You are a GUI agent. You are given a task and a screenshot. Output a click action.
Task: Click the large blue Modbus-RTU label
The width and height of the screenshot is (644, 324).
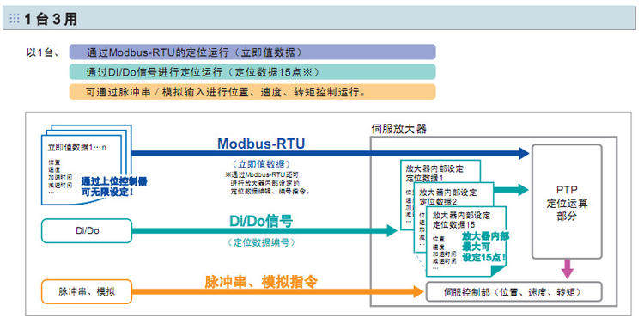[x=261, y=144]
